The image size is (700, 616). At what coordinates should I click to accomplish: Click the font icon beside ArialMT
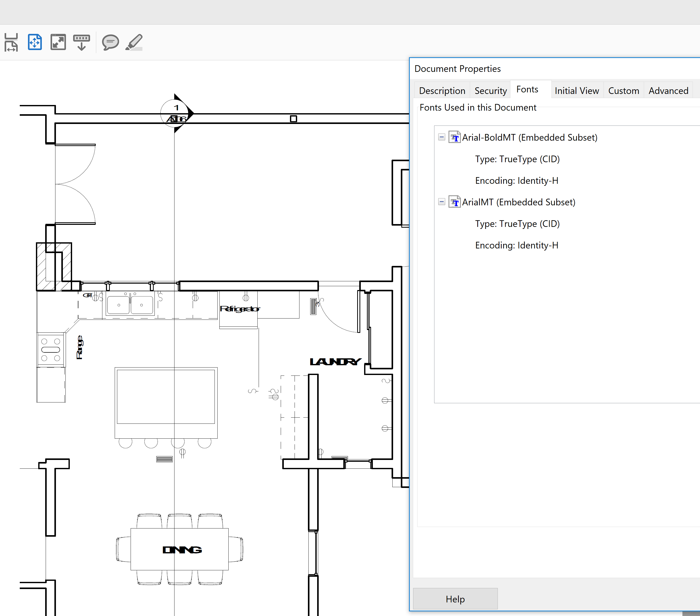[x=455, y=202]
